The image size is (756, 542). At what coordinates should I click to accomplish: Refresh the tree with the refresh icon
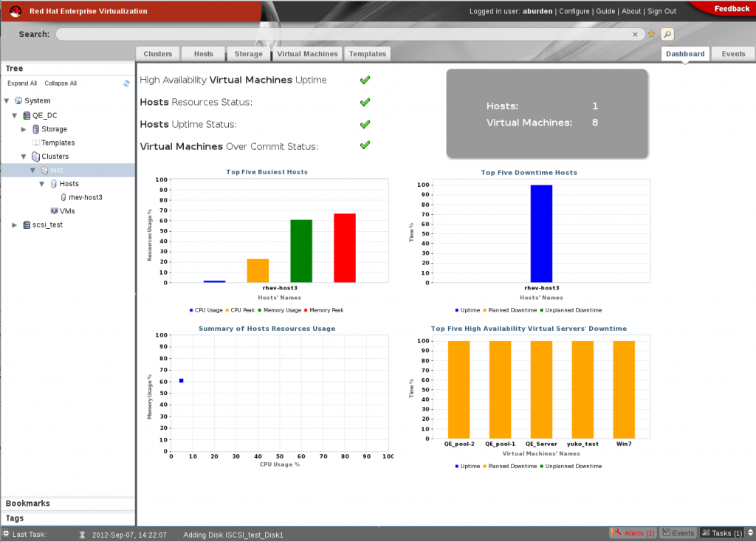(126, 83)
